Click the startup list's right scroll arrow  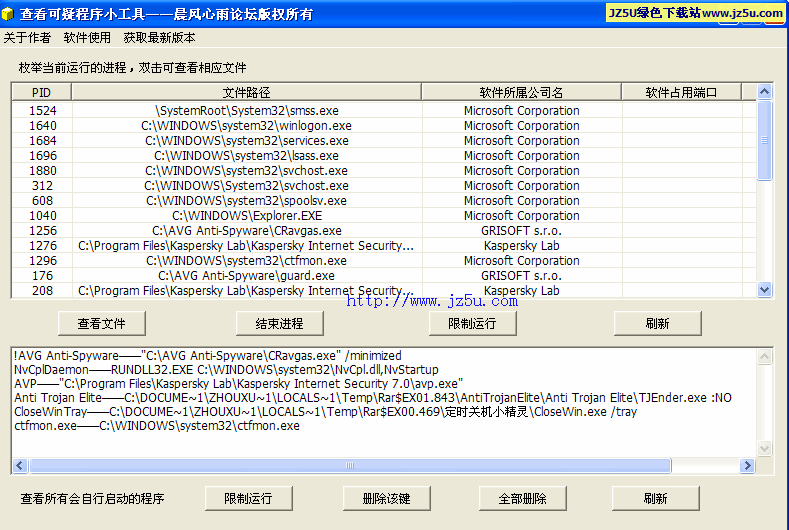click(x=765, y=467)
